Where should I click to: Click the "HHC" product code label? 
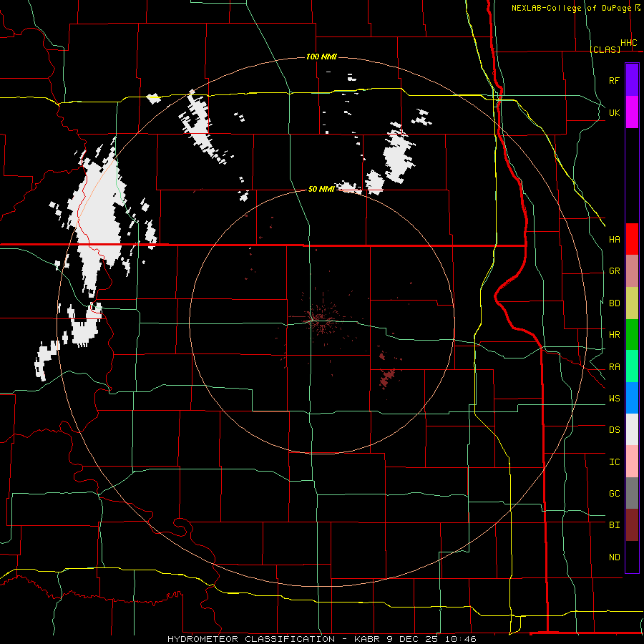coord(629,43)
